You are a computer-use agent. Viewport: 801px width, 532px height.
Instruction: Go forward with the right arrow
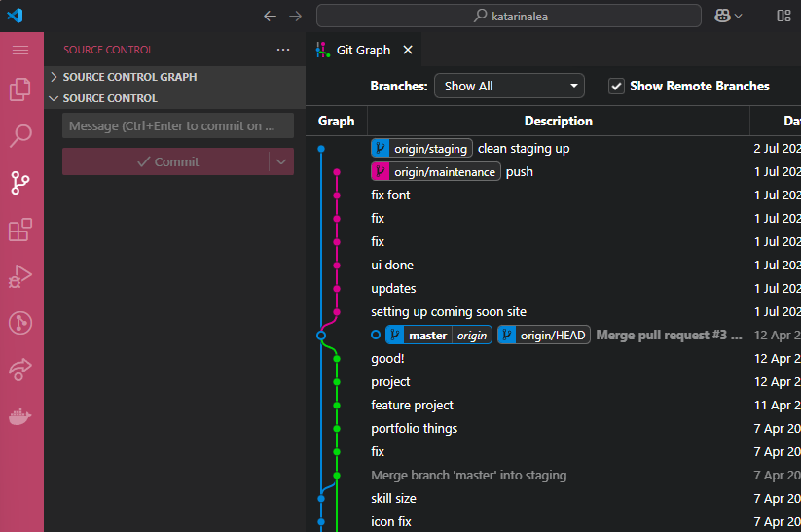pos(295,17)
